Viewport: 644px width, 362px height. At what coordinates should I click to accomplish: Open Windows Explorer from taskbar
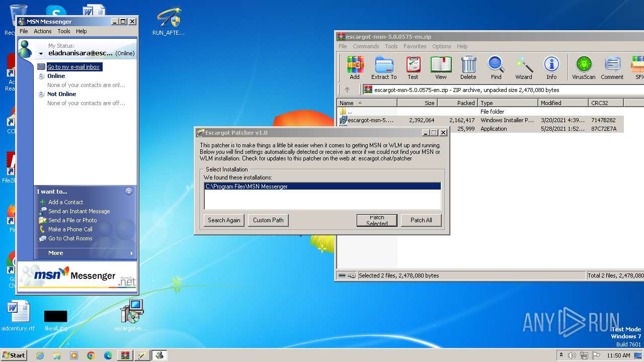[x=57, y=355]
